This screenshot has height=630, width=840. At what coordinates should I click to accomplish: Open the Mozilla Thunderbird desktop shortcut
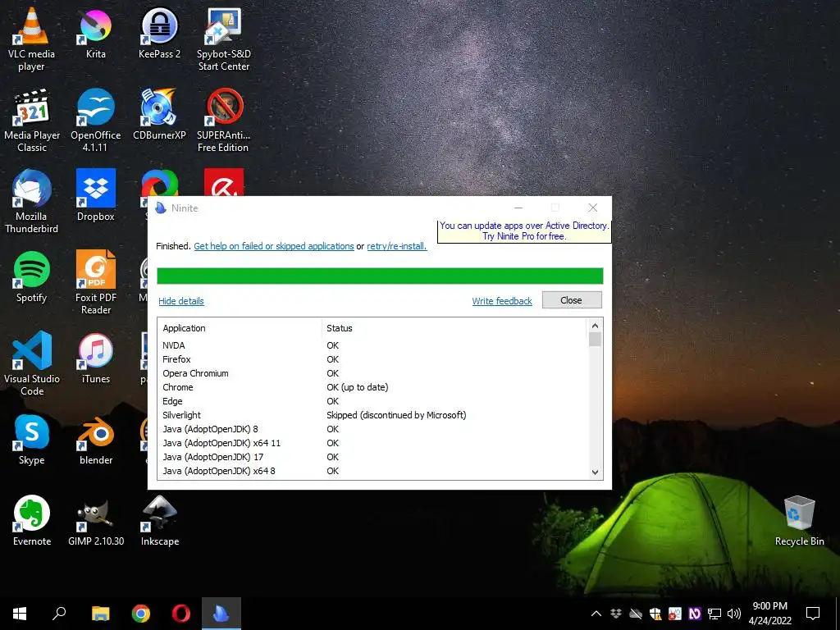(x=32, y=203)
